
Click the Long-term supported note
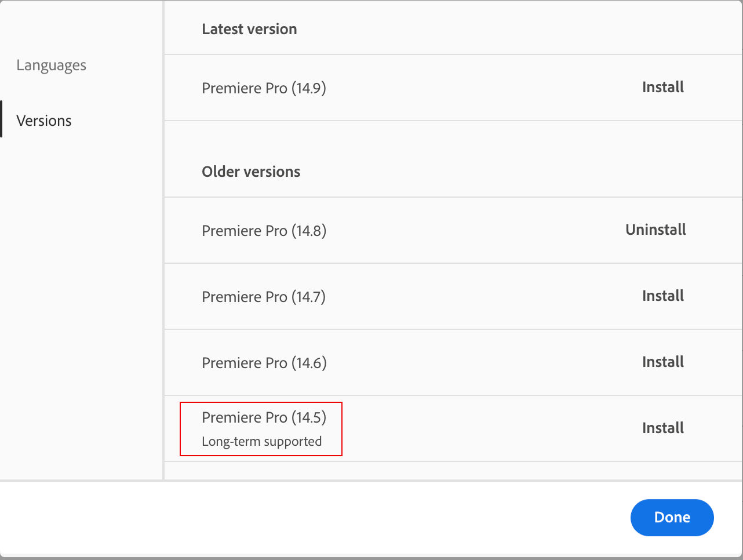click(261, 442)
